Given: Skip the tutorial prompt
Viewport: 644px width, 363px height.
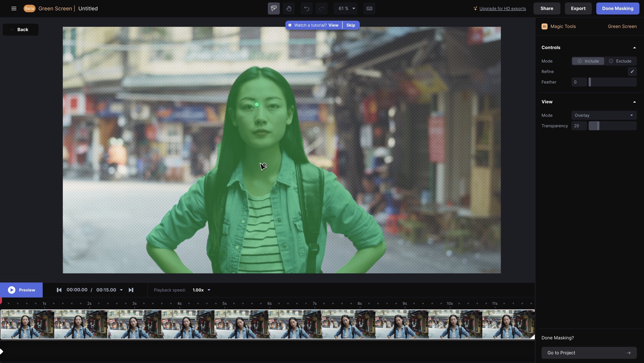Looking at the screenshot, I should pos(351,25).
